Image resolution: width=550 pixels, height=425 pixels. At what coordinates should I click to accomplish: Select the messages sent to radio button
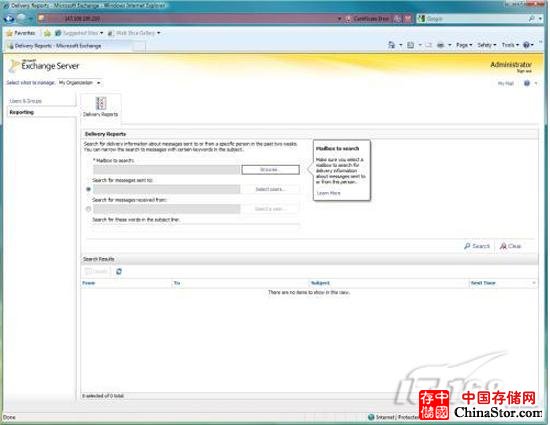coord(88,189)
